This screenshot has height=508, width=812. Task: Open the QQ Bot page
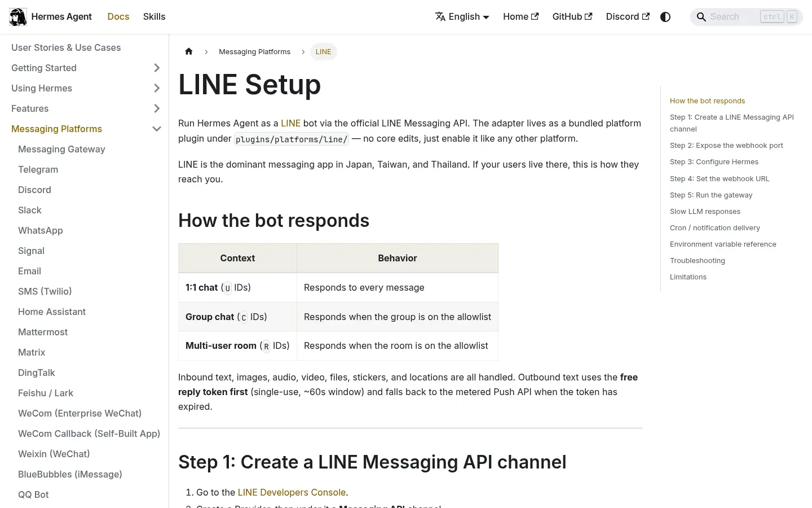coord(33,494)
